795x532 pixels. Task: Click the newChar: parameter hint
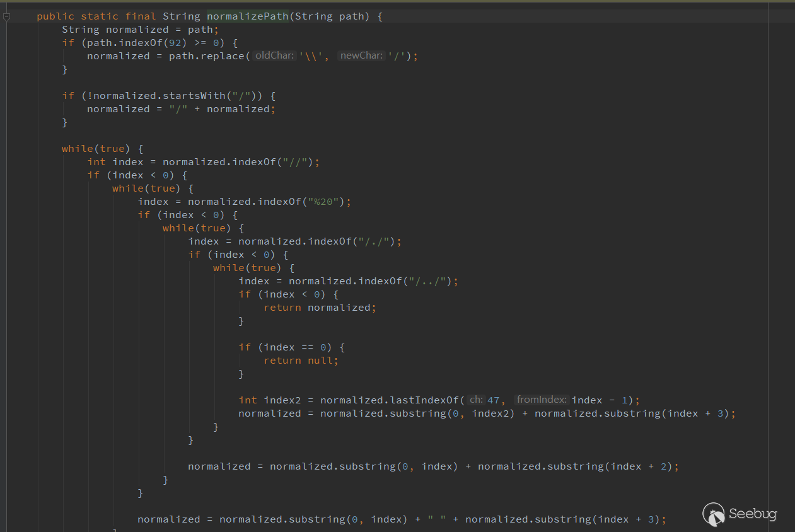(361, 55)
